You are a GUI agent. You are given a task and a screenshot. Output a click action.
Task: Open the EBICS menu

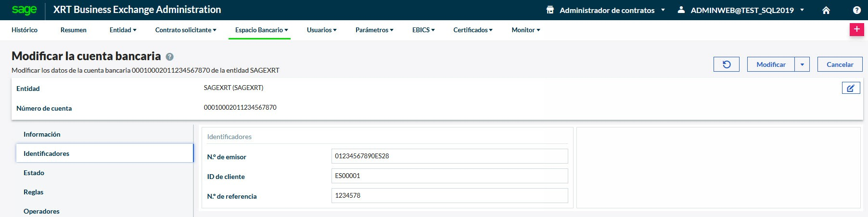pos(423,30)
